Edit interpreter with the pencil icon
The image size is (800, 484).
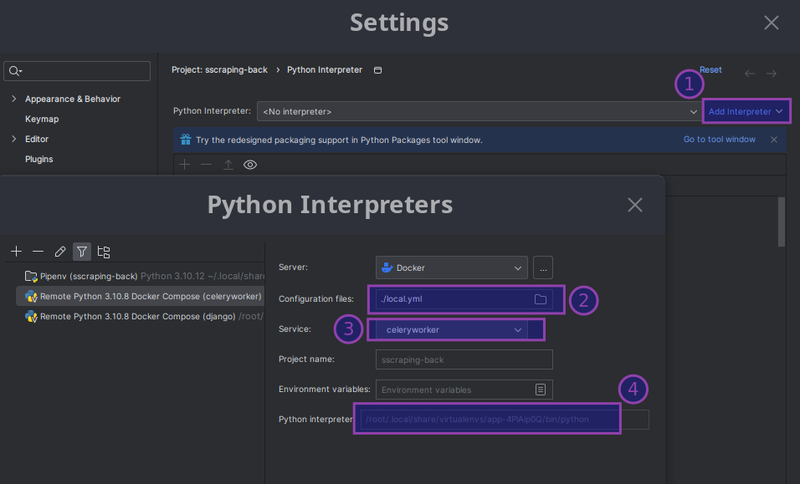[60, 251]
